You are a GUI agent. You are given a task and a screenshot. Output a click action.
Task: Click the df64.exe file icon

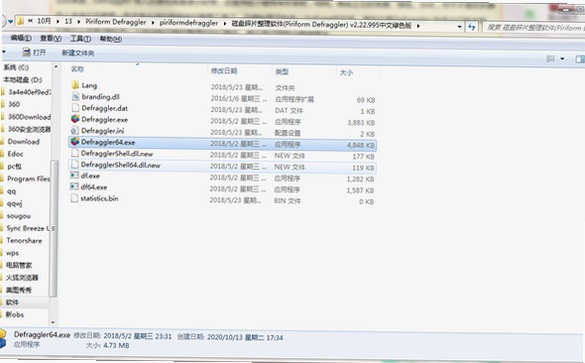[75, 187]
